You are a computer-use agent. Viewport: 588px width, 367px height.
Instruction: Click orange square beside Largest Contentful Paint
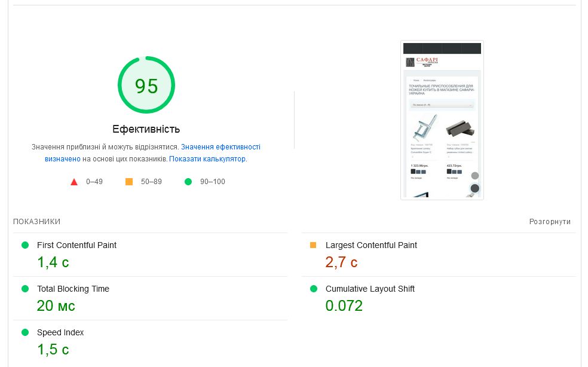pos(313,245)
